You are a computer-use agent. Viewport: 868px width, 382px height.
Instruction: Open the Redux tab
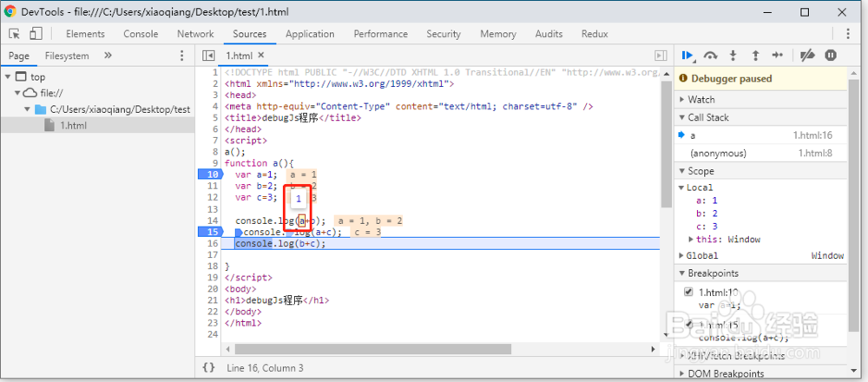coord(595,34)
